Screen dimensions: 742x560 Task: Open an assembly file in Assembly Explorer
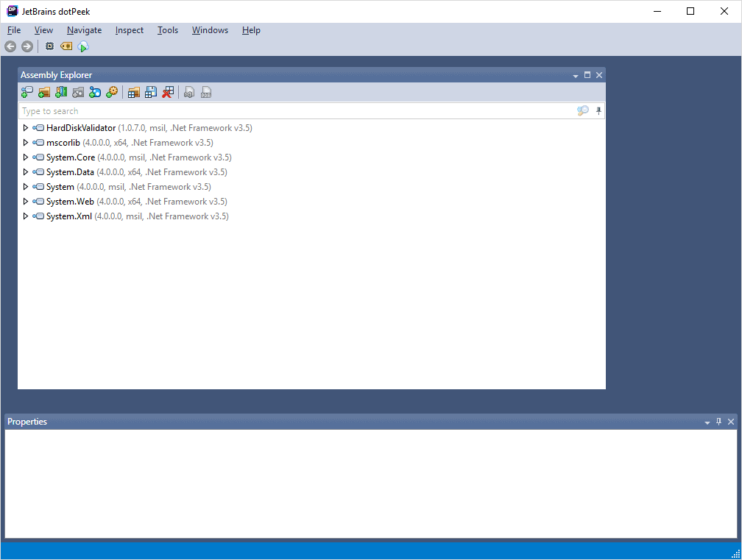coord(26,91)
